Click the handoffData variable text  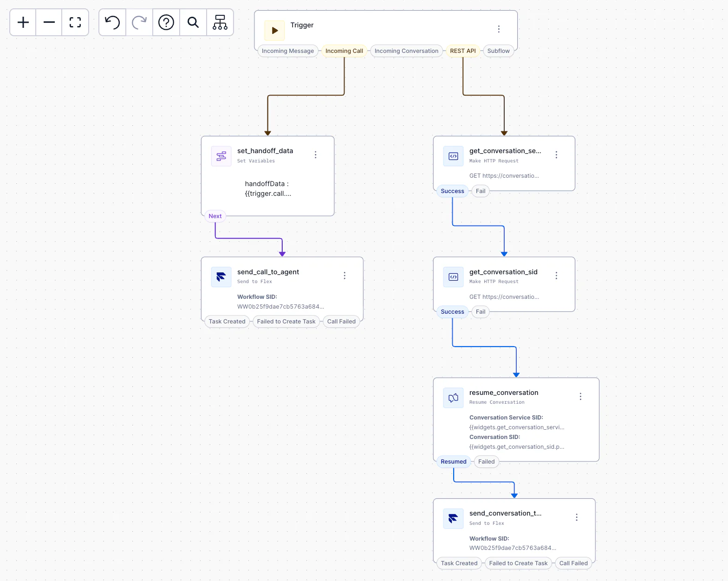(268, 189)
